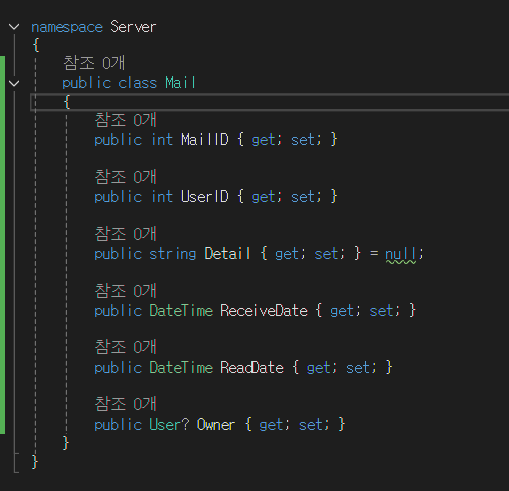Open references CodeLens above MailID property
The height and width of the screenshot is (491, 509).
pyautogui.click(x=125, y=120)
